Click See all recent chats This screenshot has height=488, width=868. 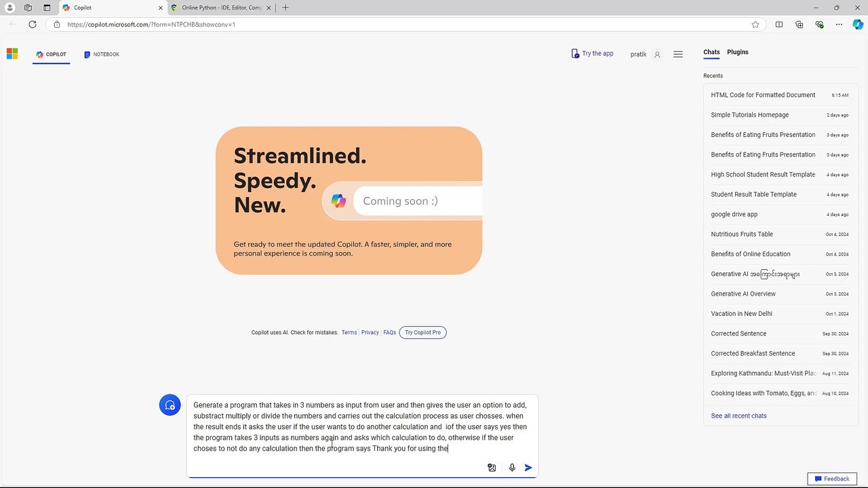pyautogui.click(x=738, y=415)
